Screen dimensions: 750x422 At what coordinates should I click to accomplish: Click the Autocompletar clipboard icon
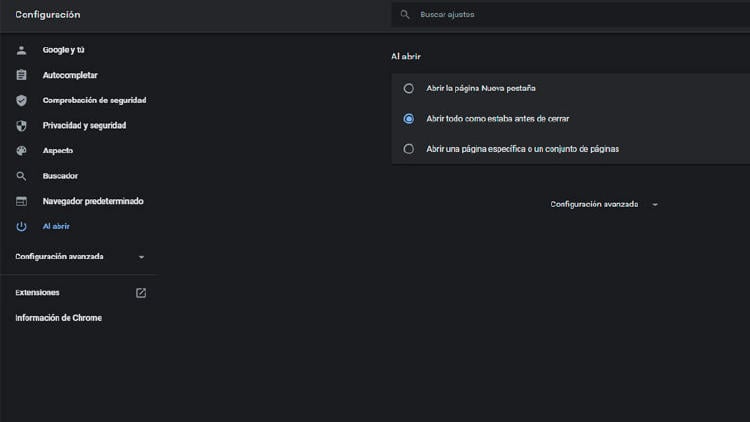(21, 75)
